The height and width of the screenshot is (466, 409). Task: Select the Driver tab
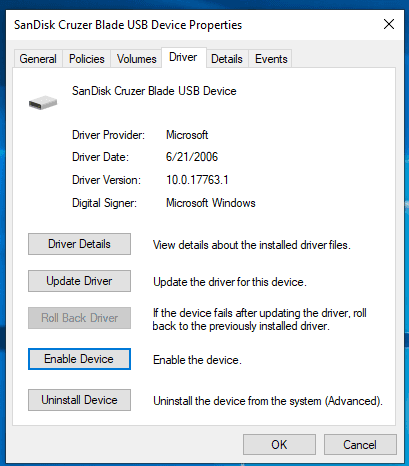[183, 57]
